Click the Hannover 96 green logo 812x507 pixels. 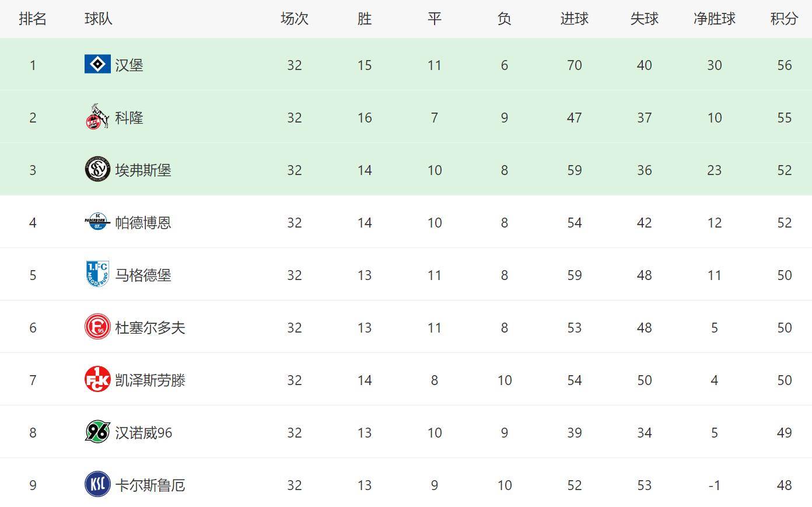pos(97,432)
